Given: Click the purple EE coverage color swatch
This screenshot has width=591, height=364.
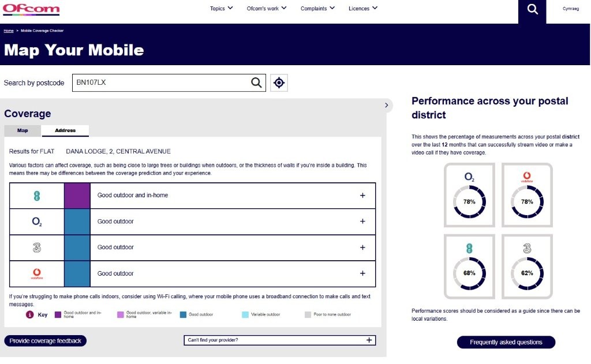Looking at the screenshot, I should point(77,196).
